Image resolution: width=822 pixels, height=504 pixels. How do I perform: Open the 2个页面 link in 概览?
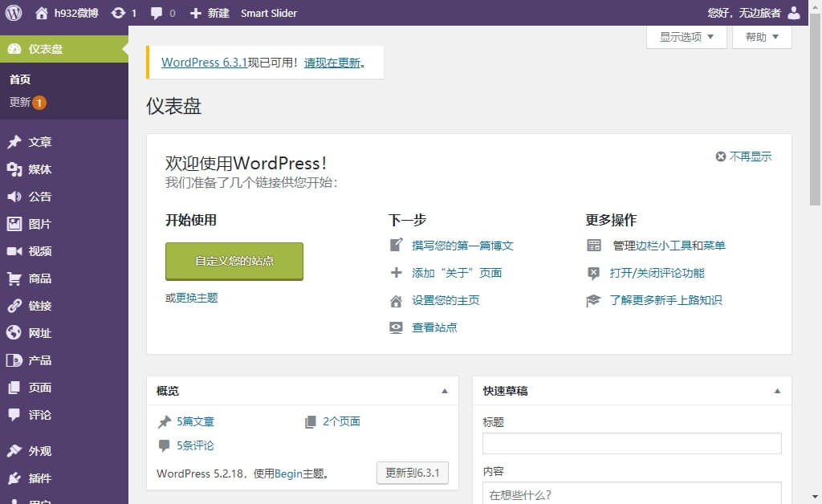click(x=341, y=421)
